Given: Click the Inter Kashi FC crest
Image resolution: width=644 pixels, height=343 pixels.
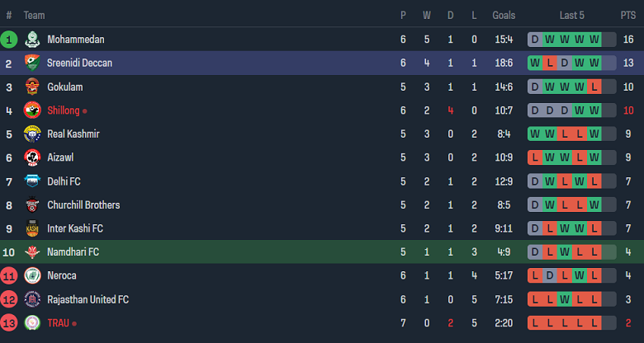Looking at the screenshot, I should 32,228.
